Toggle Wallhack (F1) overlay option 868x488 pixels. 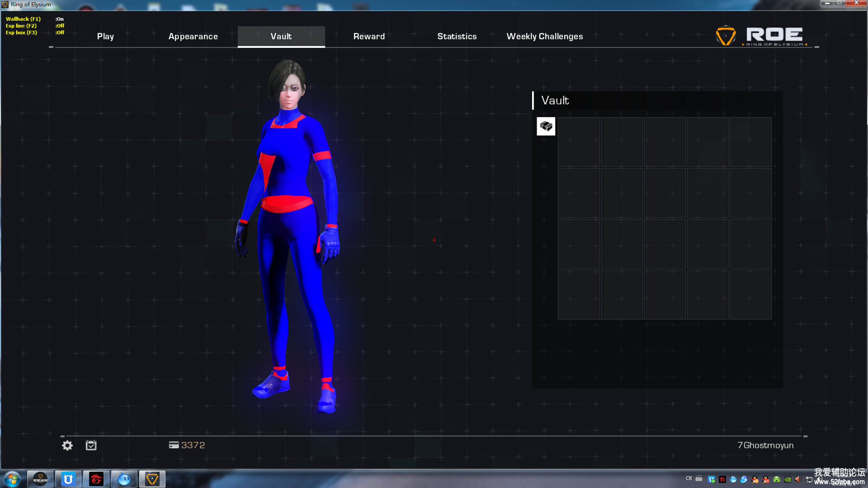point(23,19)
